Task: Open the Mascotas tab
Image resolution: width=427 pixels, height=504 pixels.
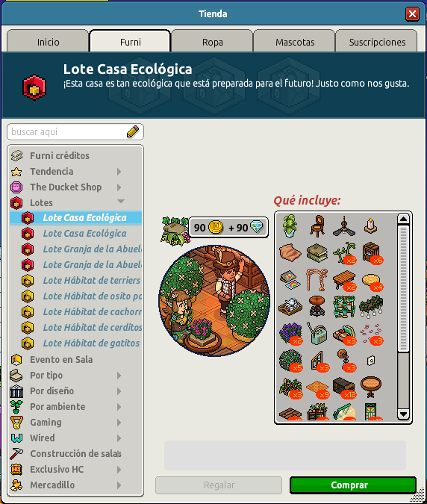Action: (x=294, y=41)
